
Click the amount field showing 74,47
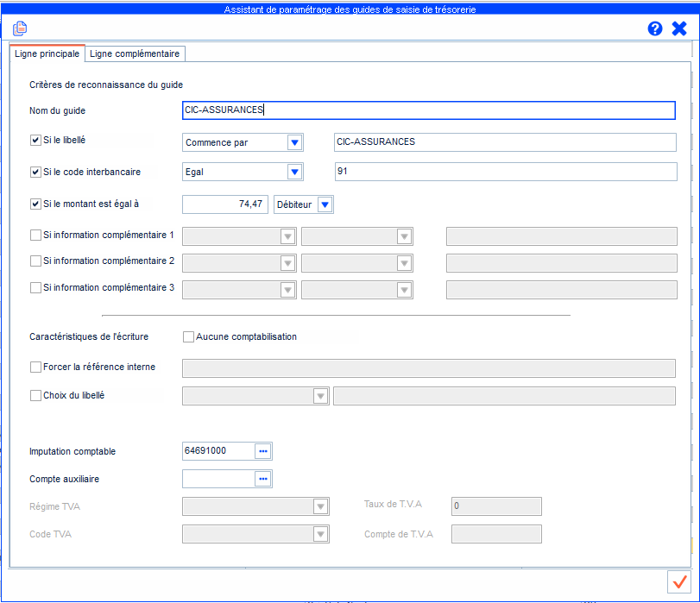coord(224,204)
